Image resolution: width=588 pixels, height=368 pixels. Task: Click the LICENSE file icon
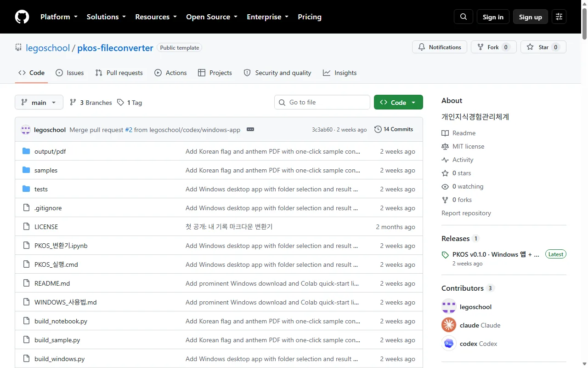[26, 227]
